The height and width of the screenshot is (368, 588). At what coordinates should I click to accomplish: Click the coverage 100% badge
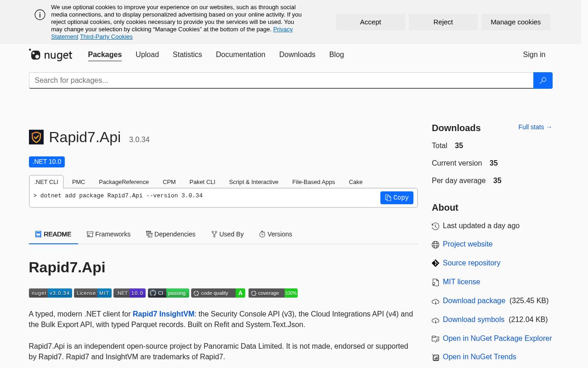point(273,293)
